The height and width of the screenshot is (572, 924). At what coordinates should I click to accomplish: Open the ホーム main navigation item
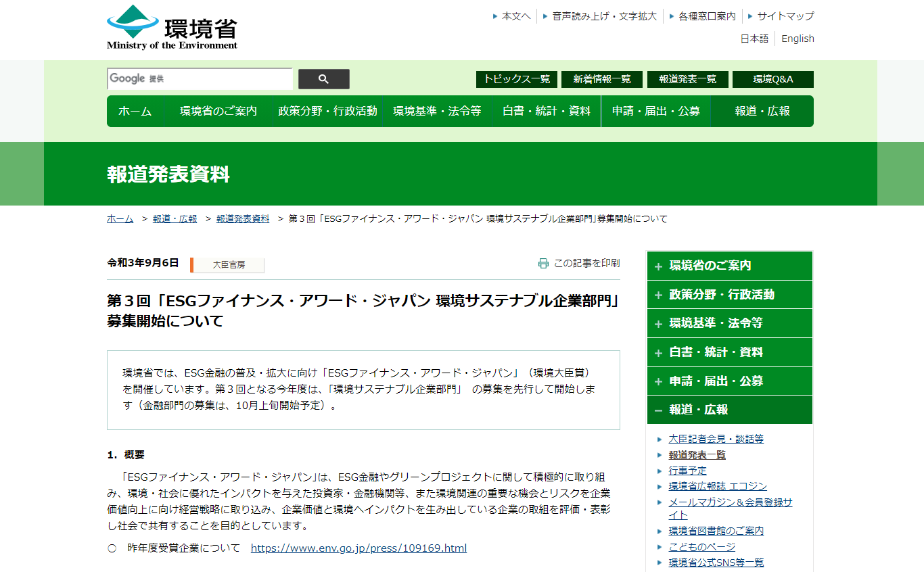pos(135,111)
